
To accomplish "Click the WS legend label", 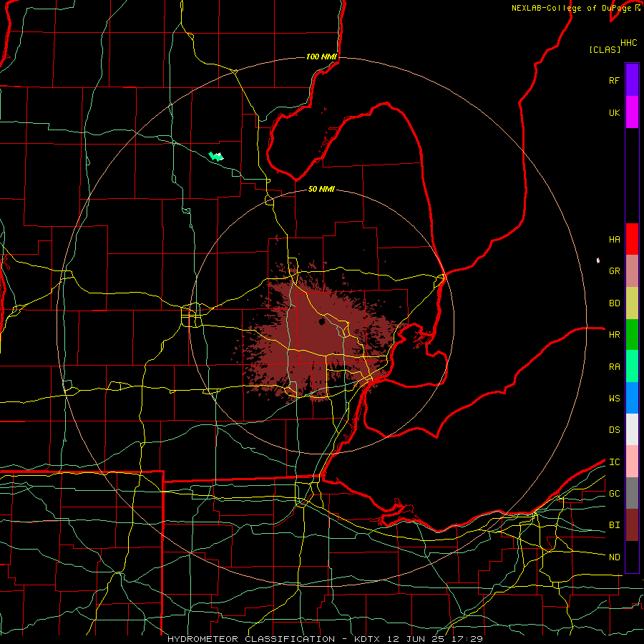I will tap(614, 399).
